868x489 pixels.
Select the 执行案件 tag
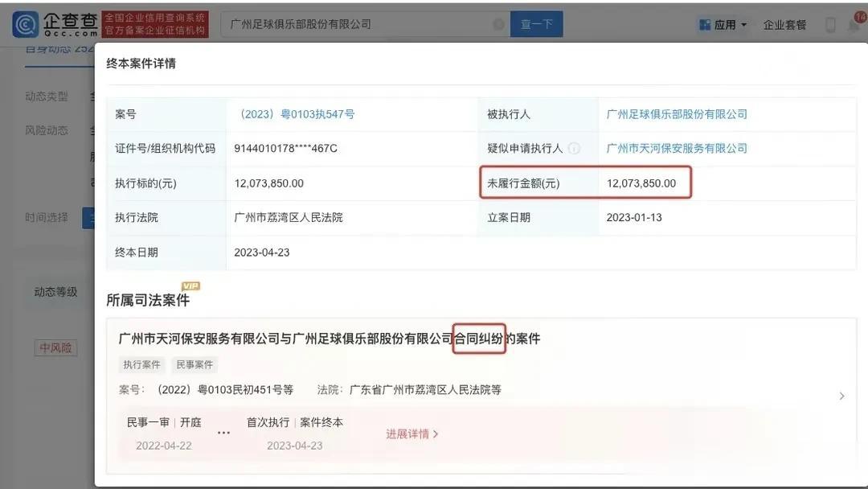pyautogui.click(x=141, y=364)
